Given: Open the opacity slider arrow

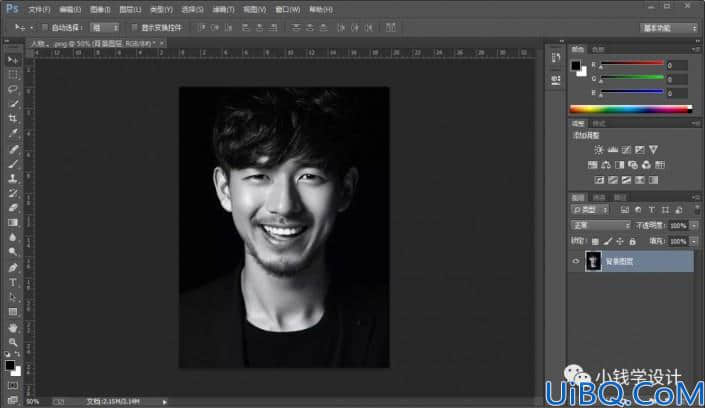Looking at the screenshot, I should 694,226.
